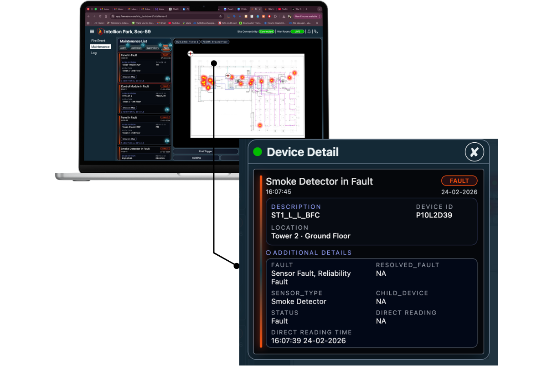The image size is (547, 392).
Task: Open the hamburger navigation menu
Action: [92, 31]
